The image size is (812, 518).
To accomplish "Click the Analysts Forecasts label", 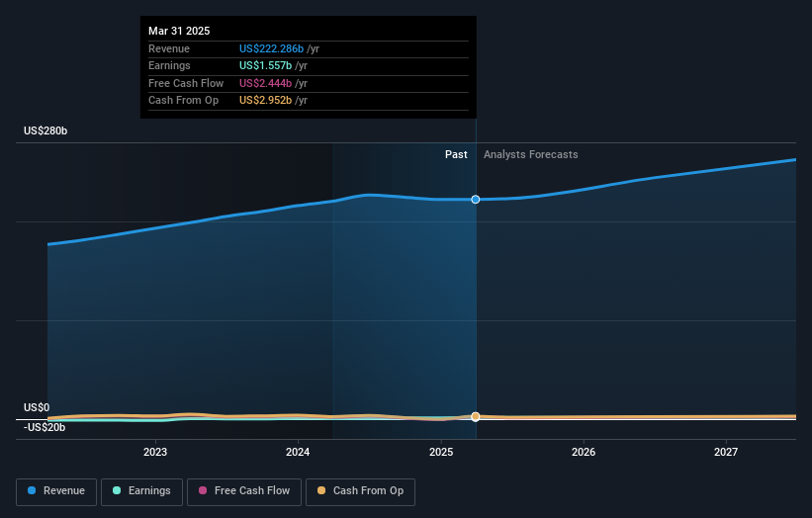I will coord(531,154).
